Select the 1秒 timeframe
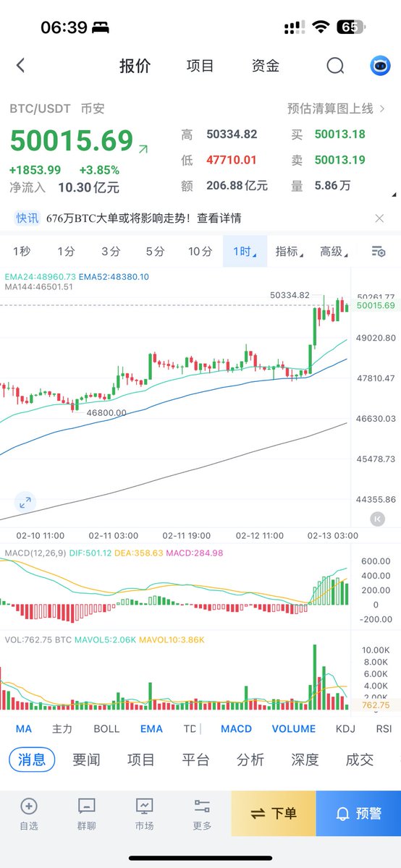Viewport: 401px width, 868px height. point(22,251)
